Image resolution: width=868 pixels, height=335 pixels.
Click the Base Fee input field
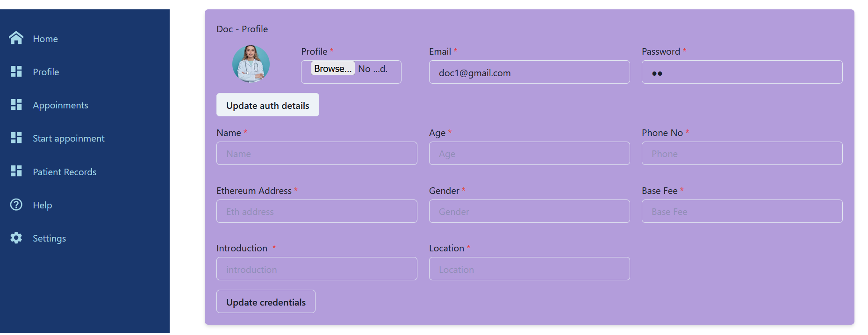point(742,211)
